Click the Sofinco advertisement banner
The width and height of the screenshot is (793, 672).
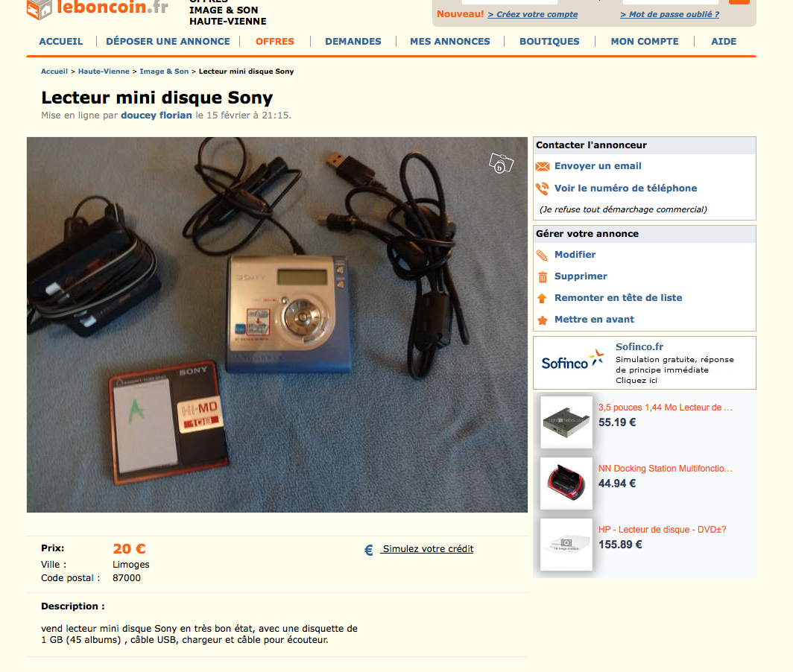[x=644, y=363]
